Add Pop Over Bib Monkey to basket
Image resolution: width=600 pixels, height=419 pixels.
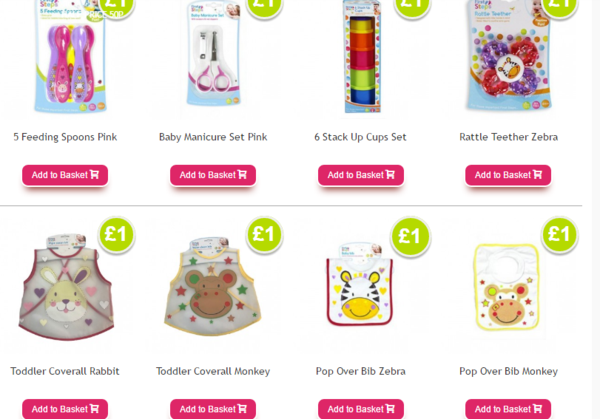[x=508, y=409]
